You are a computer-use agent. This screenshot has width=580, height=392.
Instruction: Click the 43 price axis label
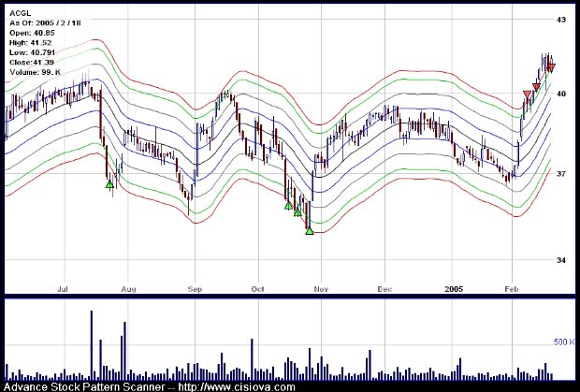click(x=561, y=20)
